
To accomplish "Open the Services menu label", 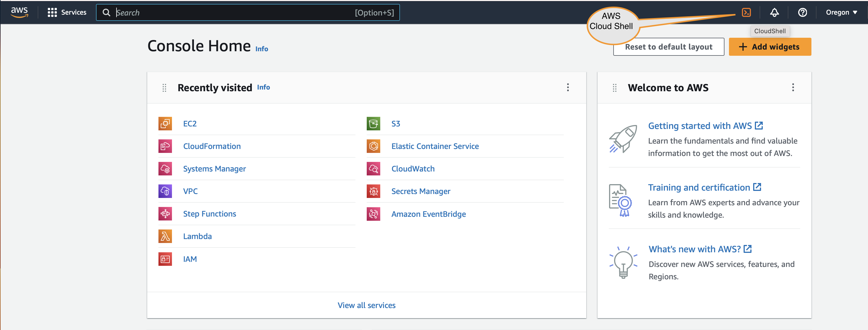I will [74, 12].
